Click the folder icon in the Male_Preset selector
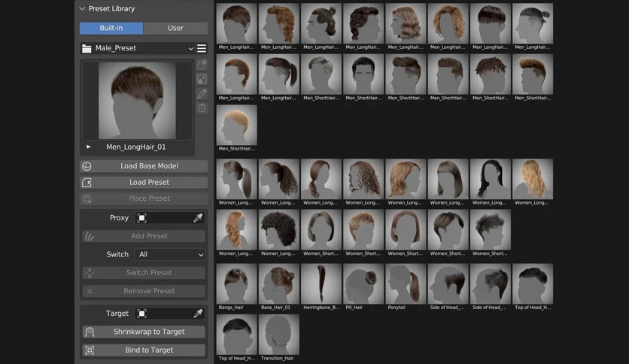The width and height of the screenshot is (629, 364). (x=87, y=48)
